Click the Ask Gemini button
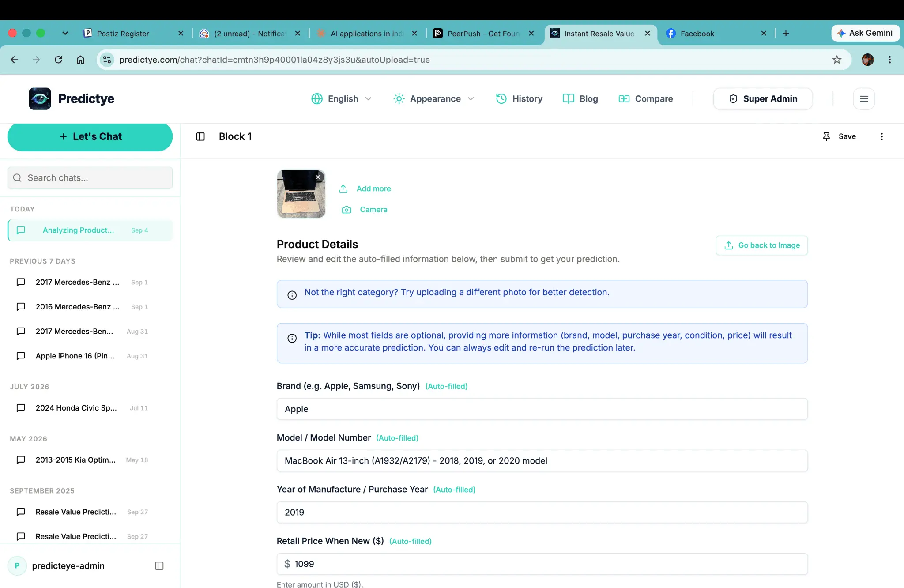This screenshot has height=588, width=904. click(865, 33)
